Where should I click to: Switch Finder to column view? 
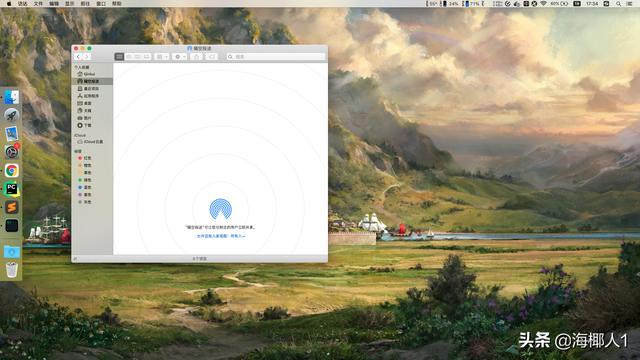(138, 57)
